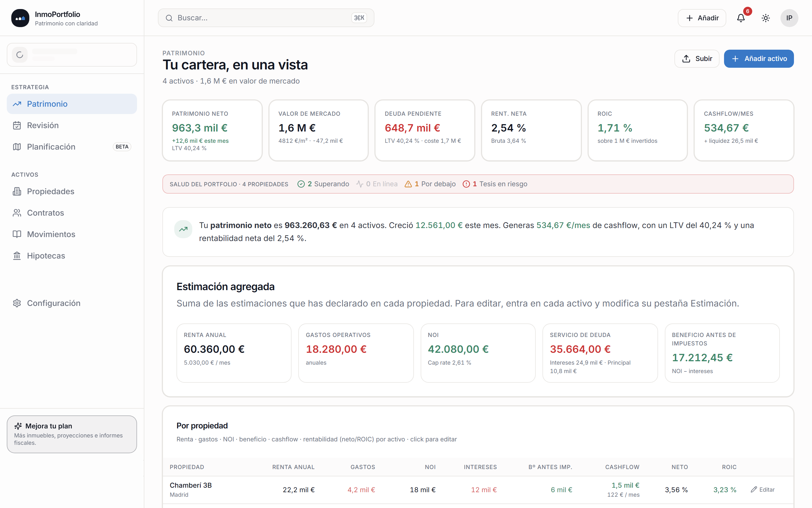This screenshot has height=508, width=812.
Task: Click the red notification count badge
Action: (x=748, y=11)
